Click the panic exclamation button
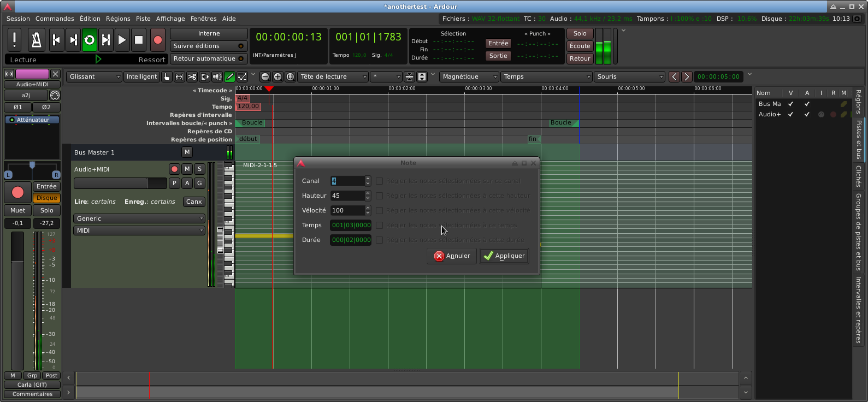Screen dimensions: 868x402 click(x=15, y=40)
